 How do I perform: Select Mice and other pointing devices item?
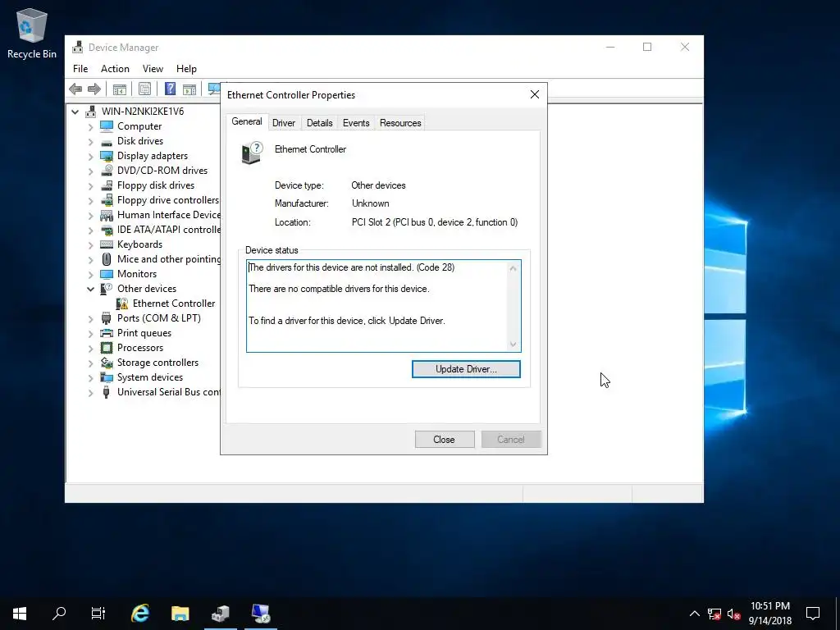click(x=168, y=259)
